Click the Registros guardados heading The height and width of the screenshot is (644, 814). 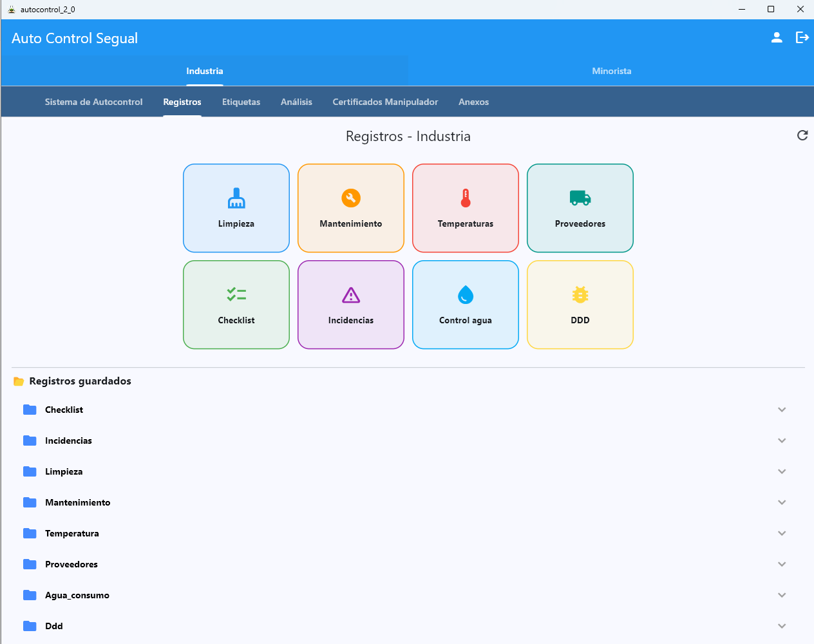tap(80, 381)
